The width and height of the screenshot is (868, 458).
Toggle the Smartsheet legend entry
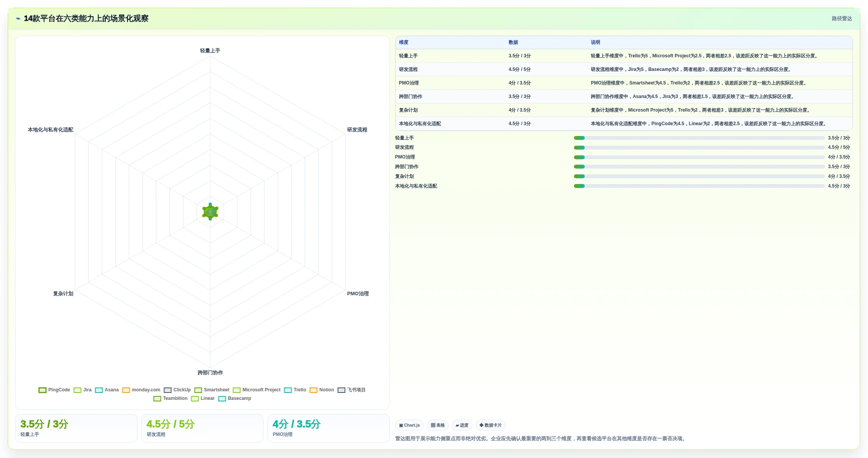212,390
